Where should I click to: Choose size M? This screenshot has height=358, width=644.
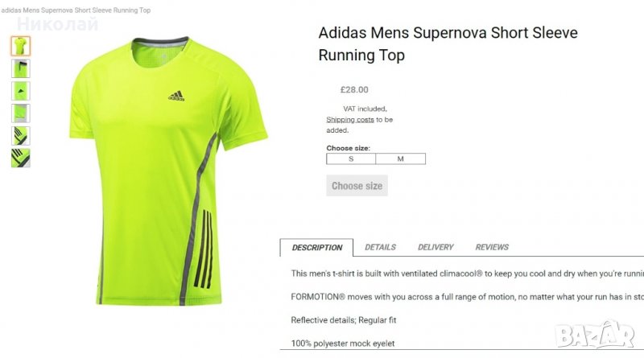click(x=400, y=158)
